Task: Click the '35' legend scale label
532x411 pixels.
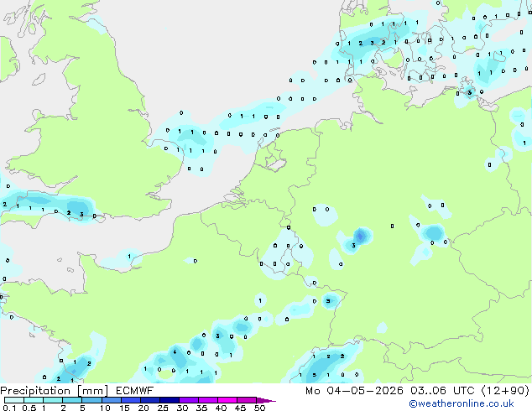Action: tap(201, 408)
